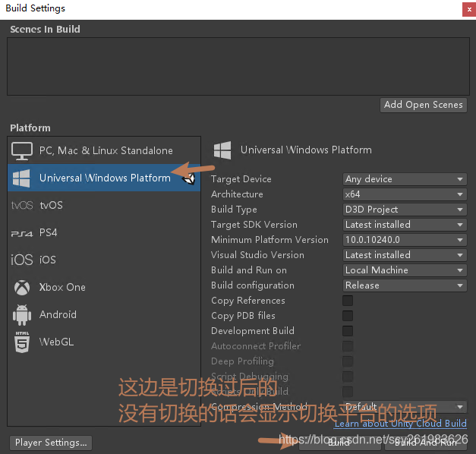Click the Build Type label
Image resolution: width=476 pixels, height=454 pixels.
234,210
